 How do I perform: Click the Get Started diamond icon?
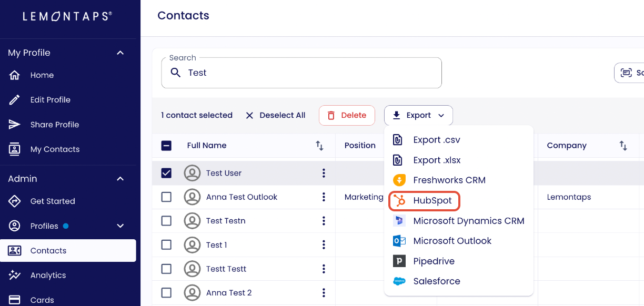[x=15, y=201]
